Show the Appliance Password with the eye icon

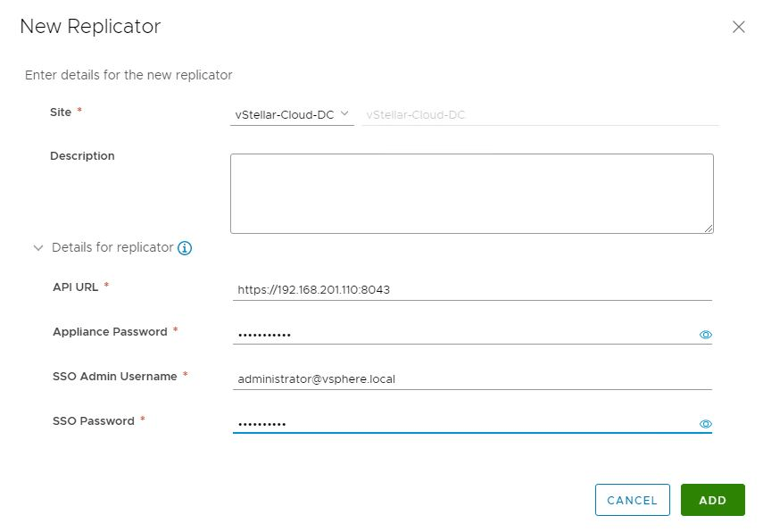tap(706, 335)
